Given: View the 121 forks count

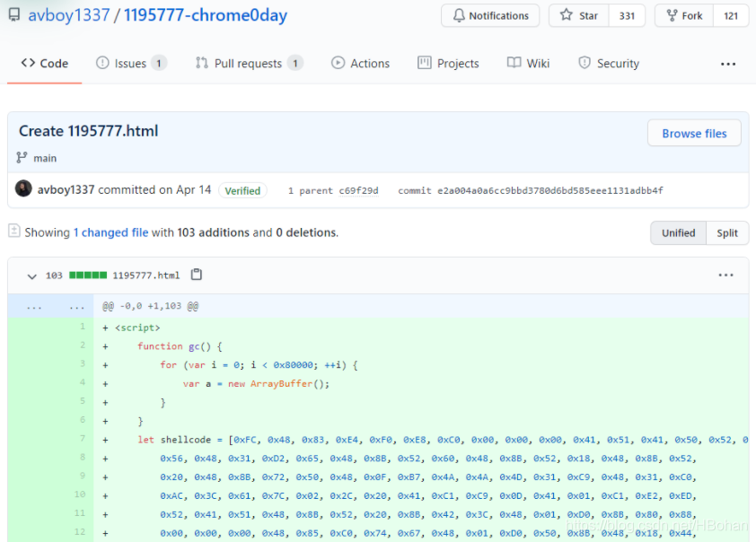Looking at the screenshot, I should click(731, 15).
